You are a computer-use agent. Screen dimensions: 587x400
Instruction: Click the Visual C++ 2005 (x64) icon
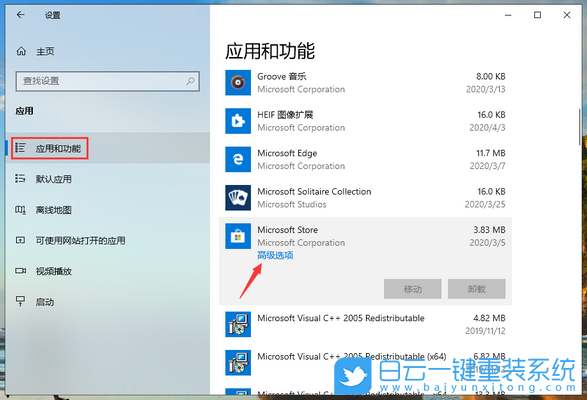238,363
